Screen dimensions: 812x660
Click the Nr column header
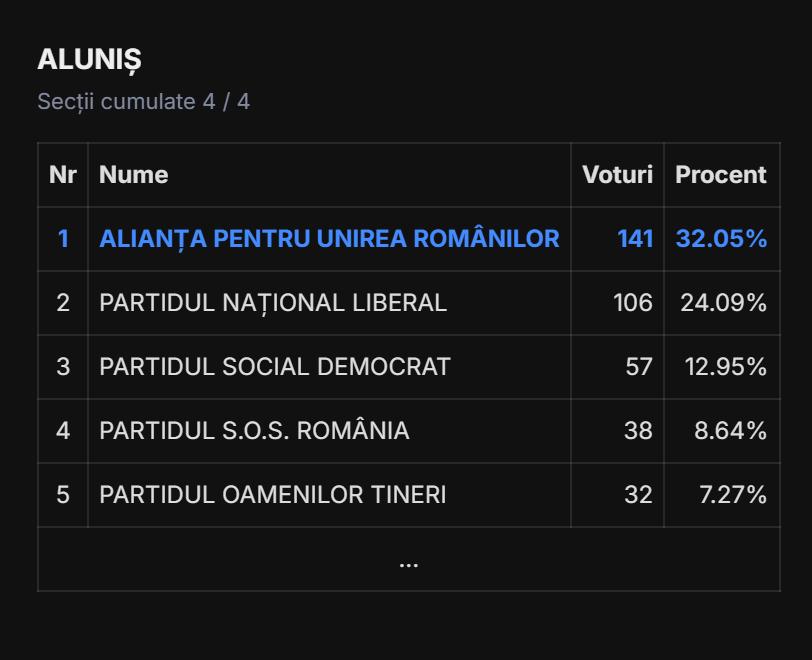pos(63,175)
